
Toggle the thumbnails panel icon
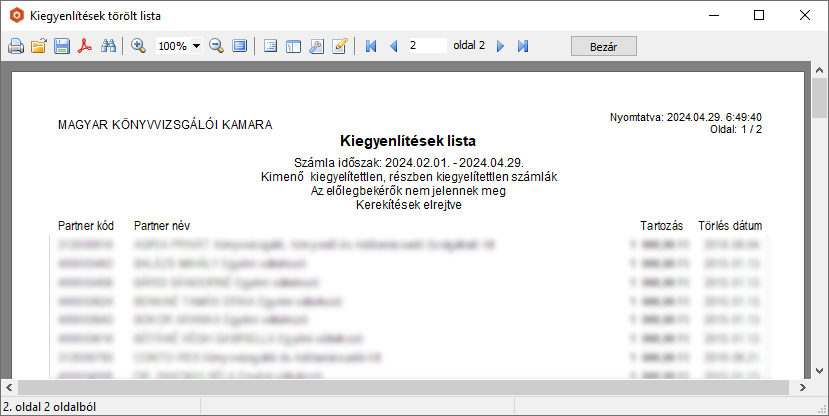coord(293,47)
